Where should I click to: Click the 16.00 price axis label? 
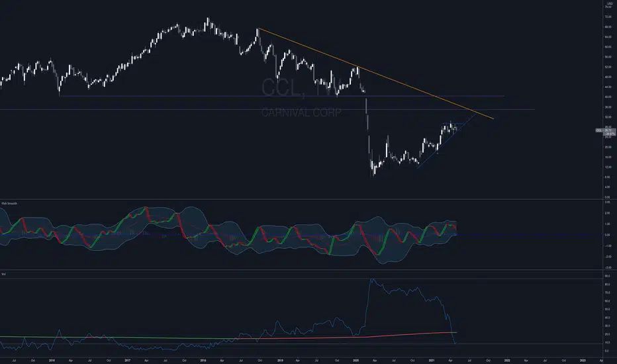coord(608,157)
